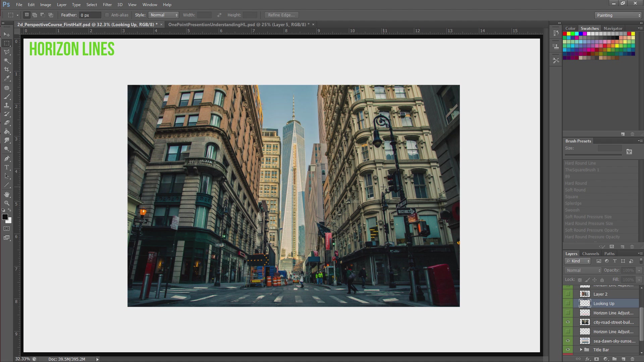Viewport: 644px width, 362px height.
Task: Open the Filter menu
Action: click(x=107, y=5)
